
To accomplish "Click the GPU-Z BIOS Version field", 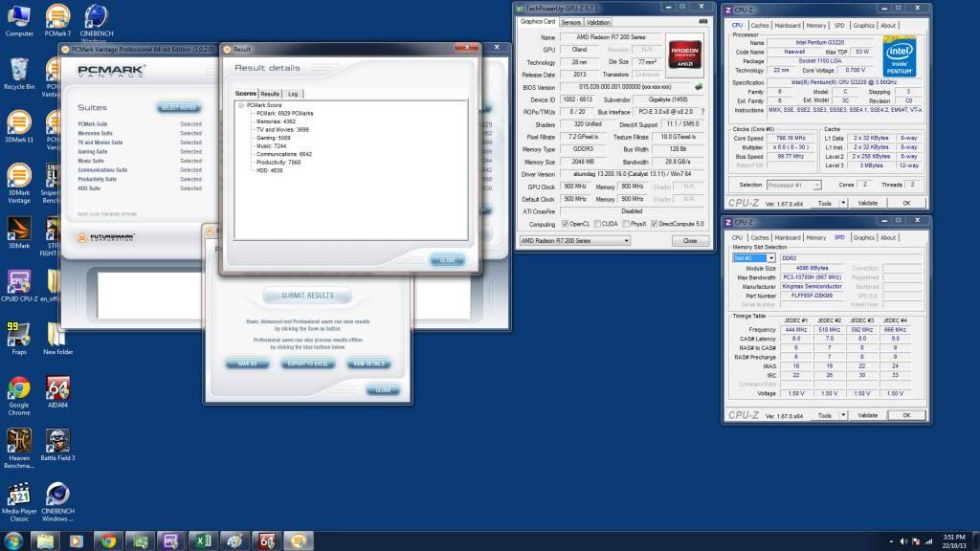I will (x=627, y=87).
